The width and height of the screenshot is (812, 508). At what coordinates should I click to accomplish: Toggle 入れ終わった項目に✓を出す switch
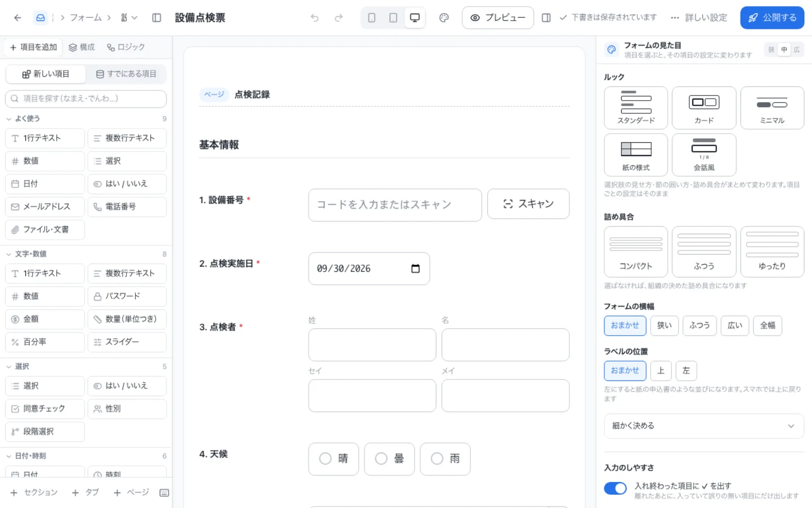(x=615, y=488)
